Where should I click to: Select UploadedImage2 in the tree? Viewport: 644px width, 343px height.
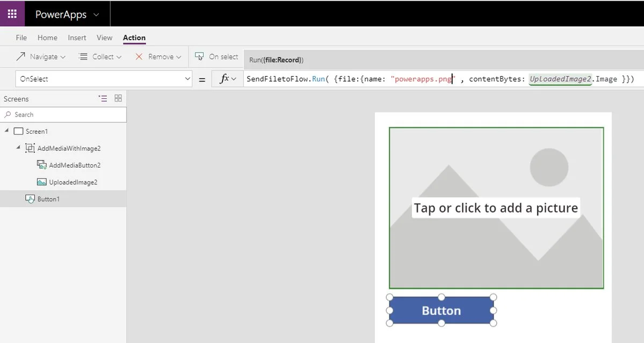click(73, 182)
